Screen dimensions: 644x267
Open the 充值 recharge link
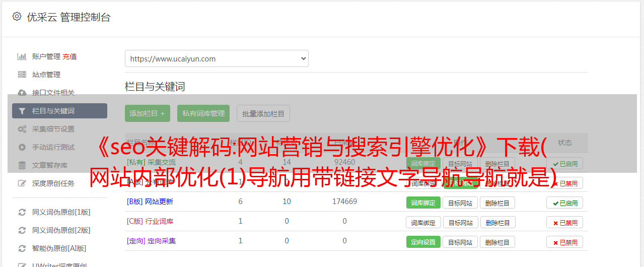click(70, 56)
